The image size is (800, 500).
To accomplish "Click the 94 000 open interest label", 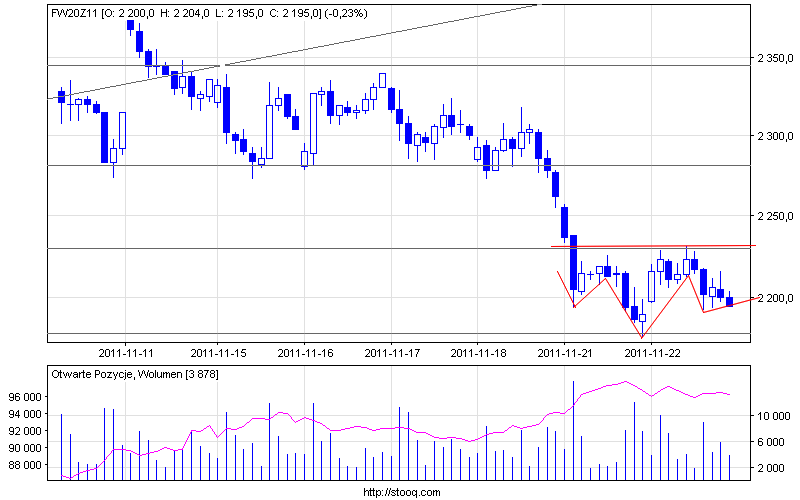I will 25,414.
